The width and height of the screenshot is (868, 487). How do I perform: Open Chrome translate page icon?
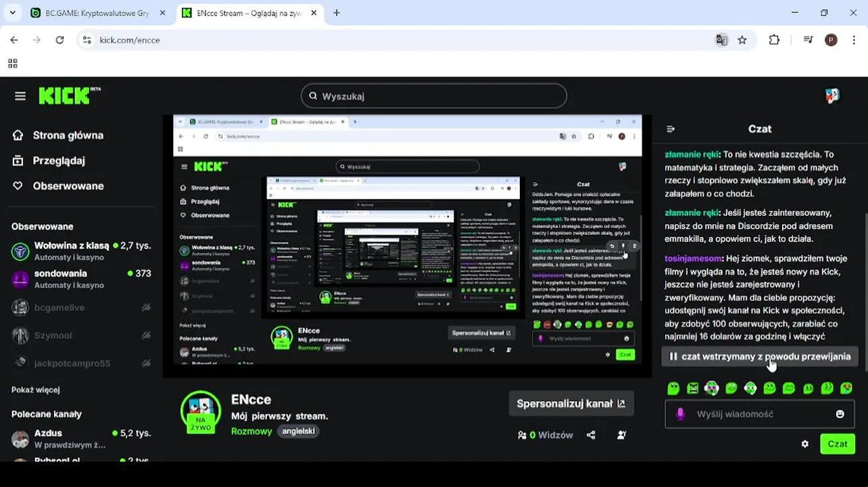coord(721,40)
